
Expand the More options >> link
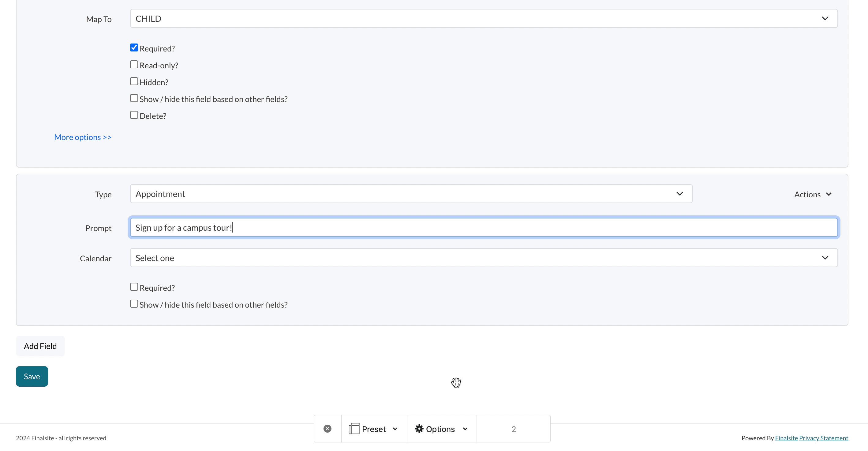83,137
